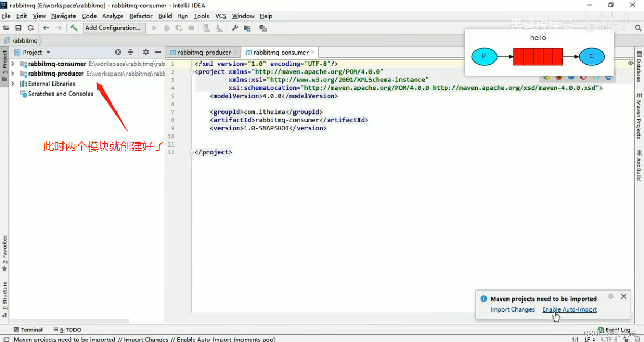Image resolution: width=644 pixels, height=342 pixels.
Task: Click the Open folder toolbar icon
Action: [x=6, y=28]
